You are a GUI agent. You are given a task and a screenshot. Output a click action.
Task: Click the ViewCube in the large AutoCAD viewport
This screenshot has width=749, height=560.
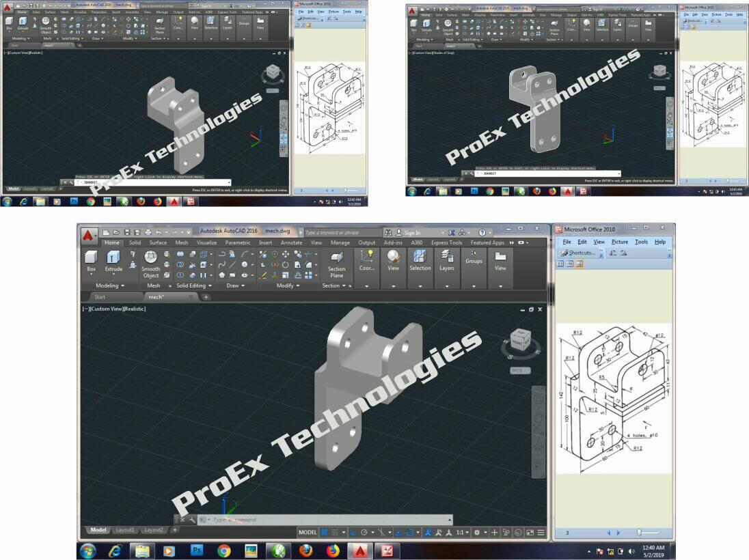[519, 340]
